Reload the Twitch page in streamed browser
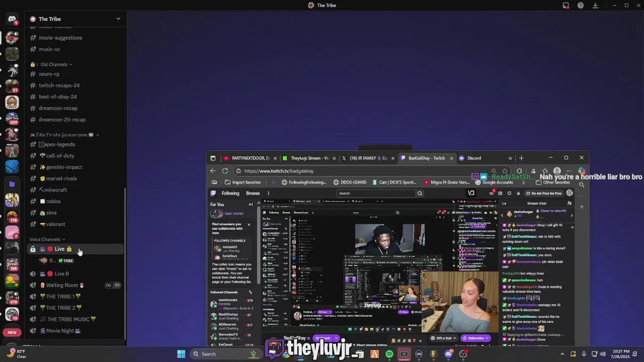Image resolution: width=644 pixels, height=362 pixels. [x=225, y=171]
